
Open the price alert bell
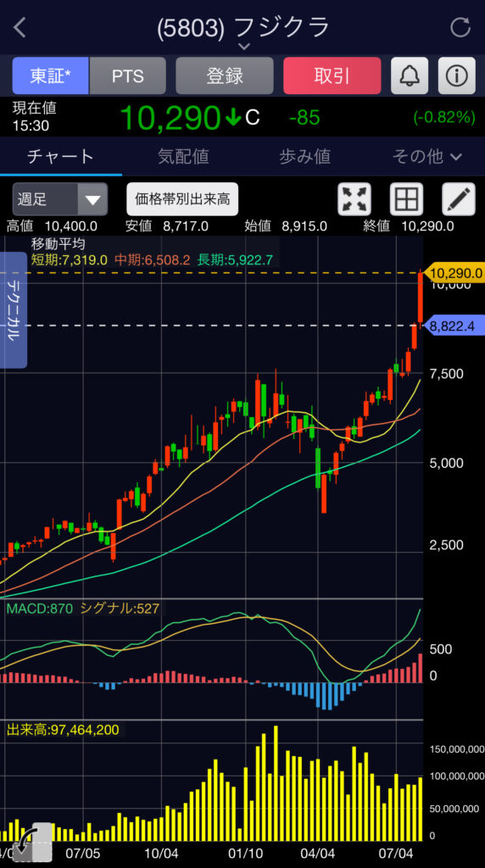(x=410, y=75)
